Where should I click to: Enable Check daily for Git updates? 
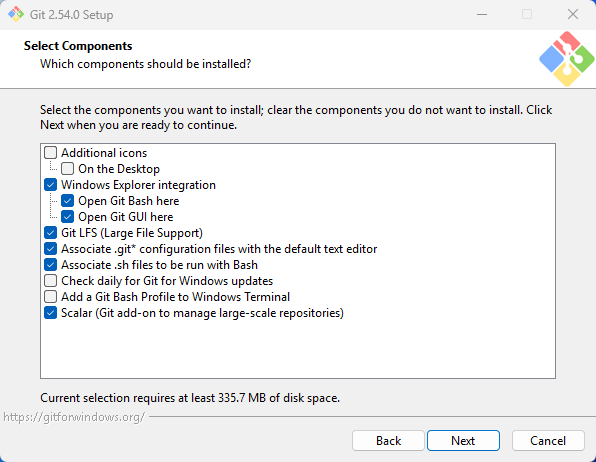[51, 281]
